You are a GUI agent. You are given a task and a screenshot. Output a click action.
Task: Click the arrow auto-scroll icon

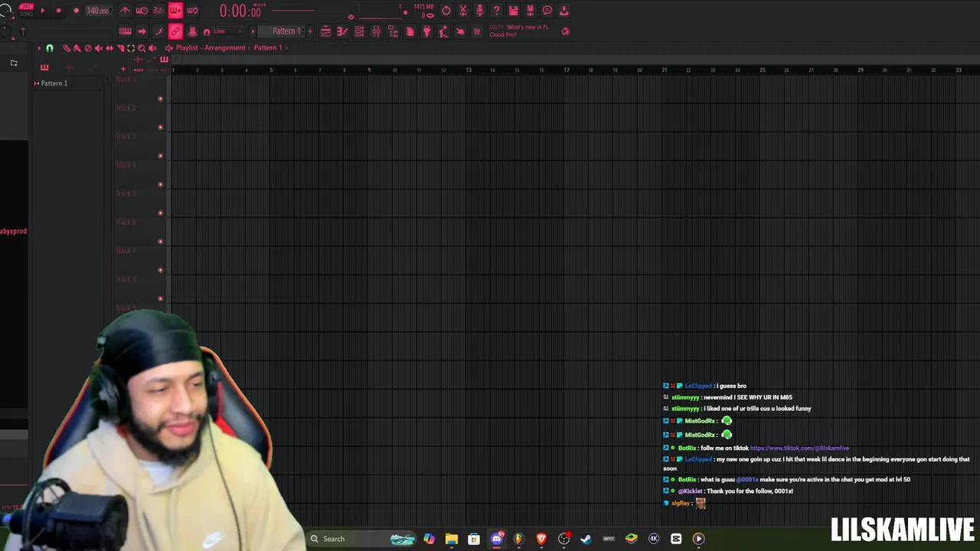(x=142, y=31)
